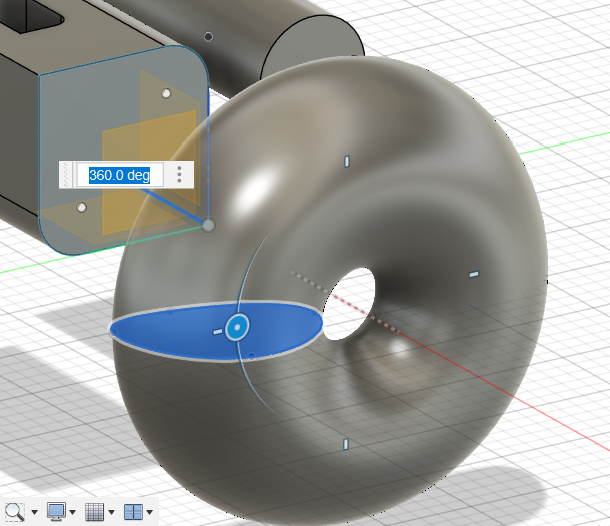The image size is (610, 526).
Task: Expand the Viewports dropdown arrow
Action: point(149,512)
